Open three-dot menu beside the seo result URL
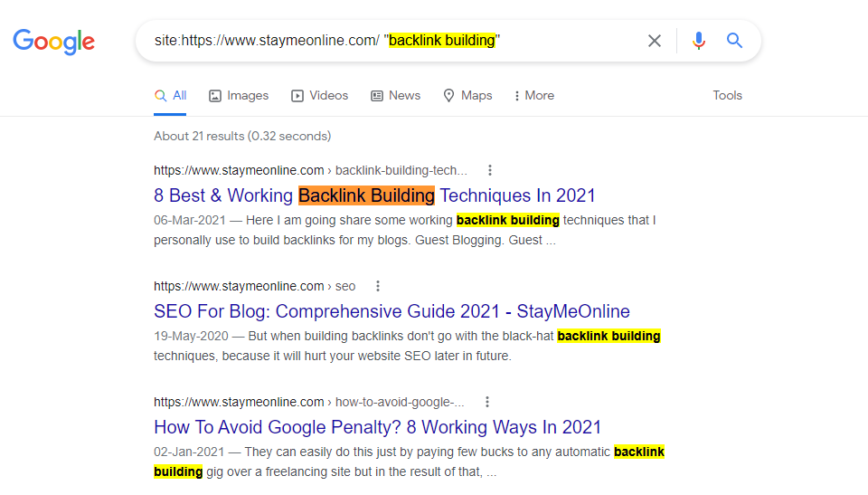 coord(378,286)
